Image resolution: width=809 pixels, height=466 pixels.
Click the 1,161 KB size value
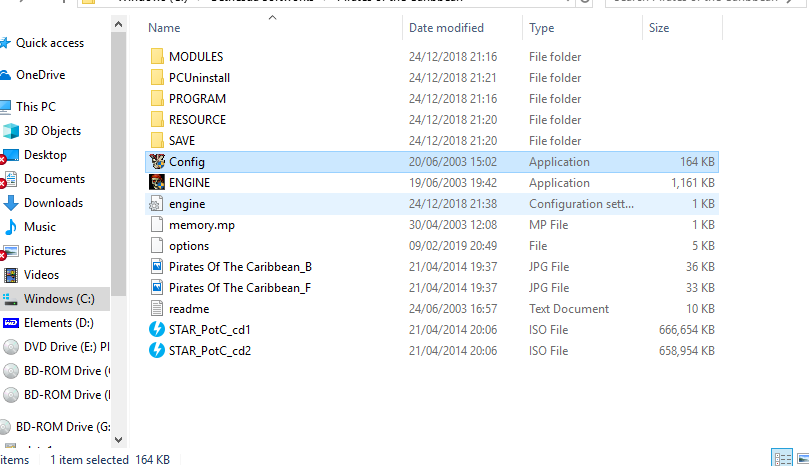[692, 183]
